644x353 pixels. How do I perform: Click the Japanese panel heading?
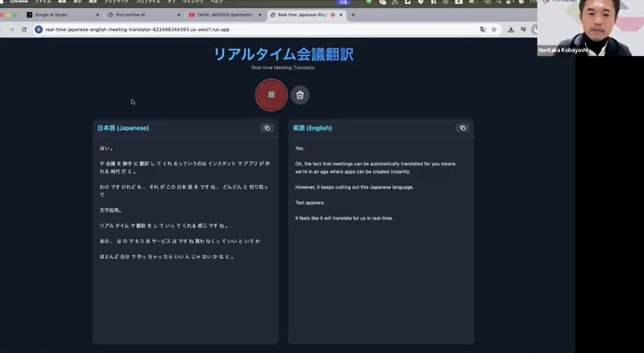pyautogui.click(x=123, y=128)
